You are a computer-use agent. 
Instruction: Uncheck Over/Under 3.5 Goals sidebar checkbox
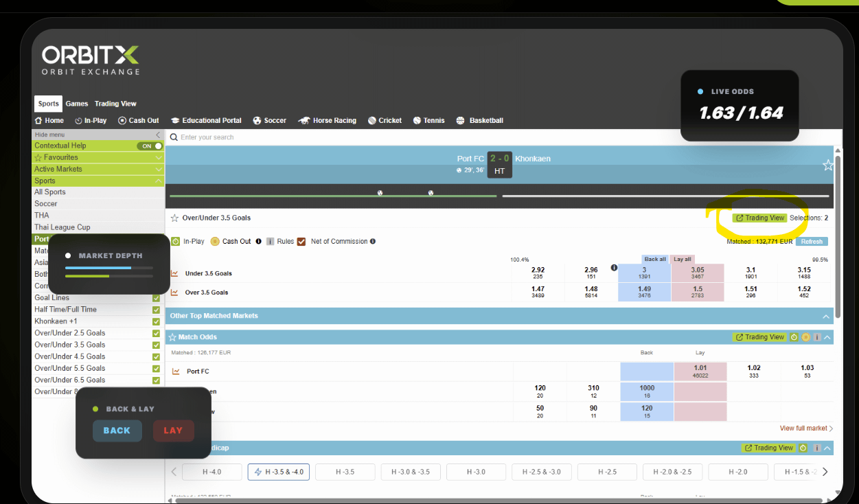point(156,345)
